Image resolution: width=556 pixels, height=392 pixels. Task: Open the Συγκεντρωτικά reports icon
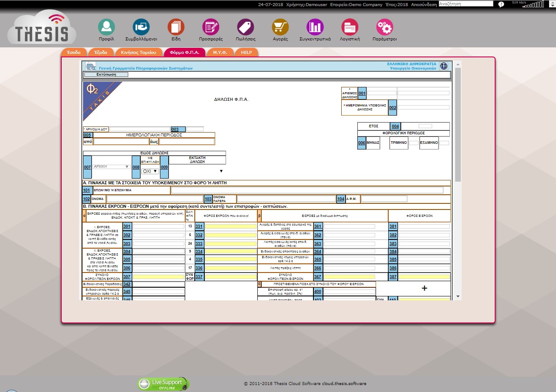[x=315, y=27]
